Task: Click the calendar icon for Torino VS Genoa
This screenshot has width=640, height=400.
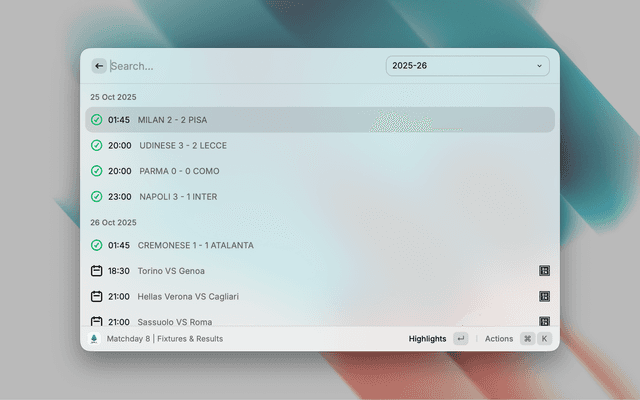Action: [x=96, y=271]
